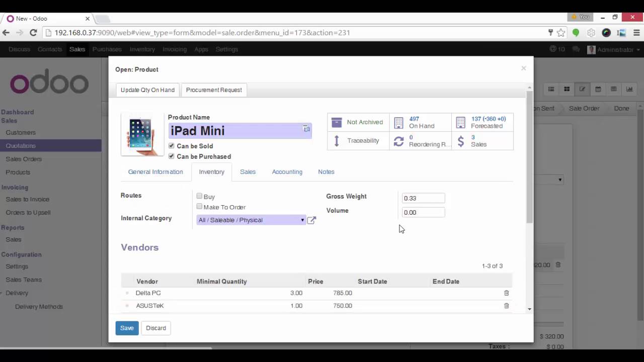This screenshot has height=362, width=644.
Task: Toggle the Can be Purchased checkbox
Action: pos(171,156)
